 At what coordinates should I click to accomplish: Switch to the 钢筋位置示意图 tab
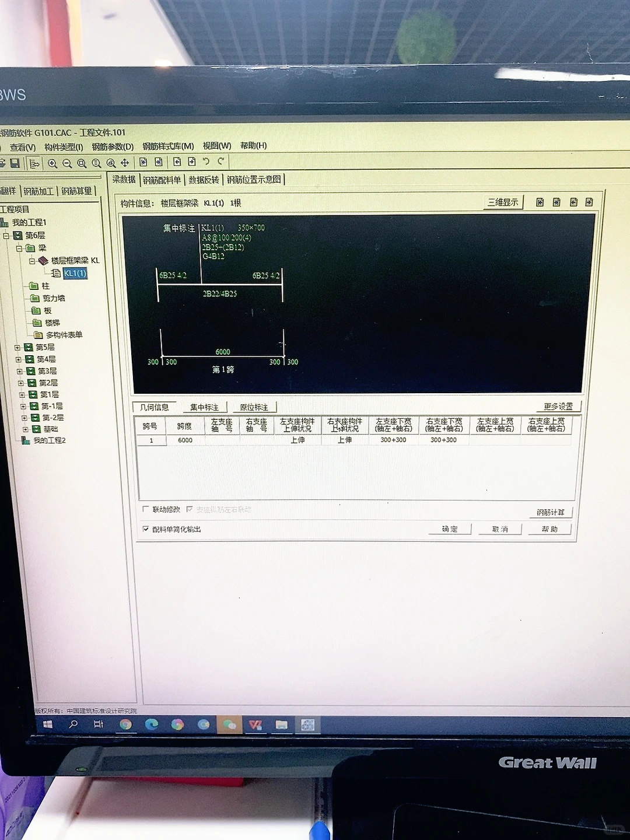pyautogui.click(x=254, y=180)
